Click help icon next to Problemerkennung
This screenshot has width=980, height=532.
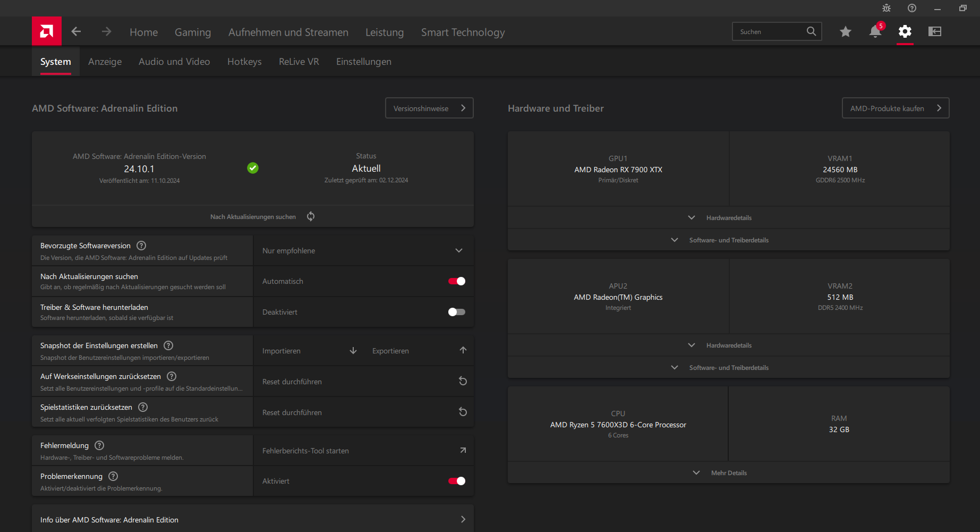tap(113, 476)
